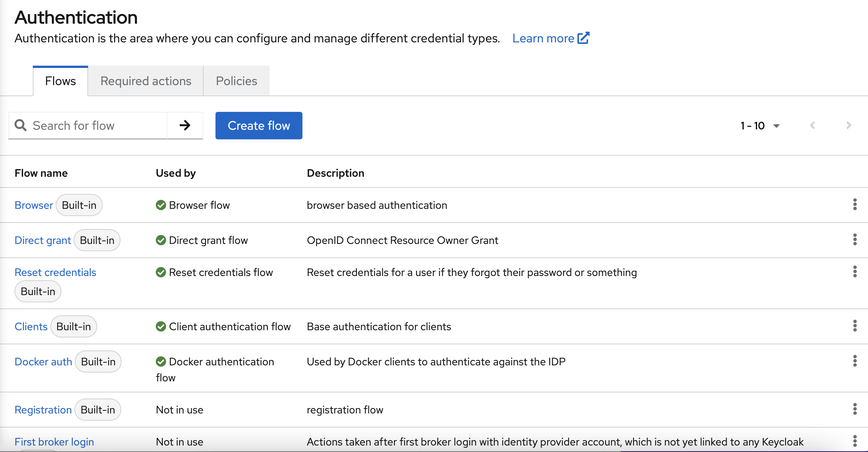The width and height of the screenshot is (868, 452).
Task: Open the Policies tab
Action: pyautogui.click(x=236, y=81)
